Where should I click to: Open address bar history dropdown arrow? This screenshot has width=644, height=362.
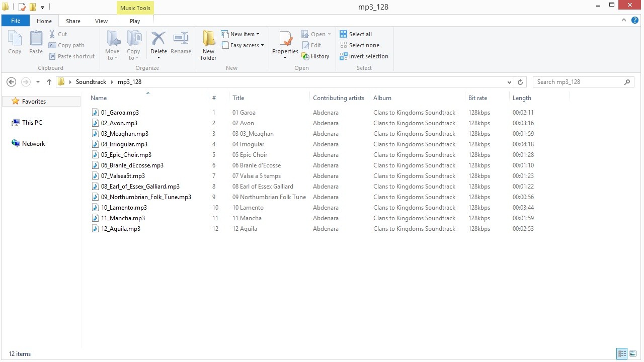pos(510,82)
